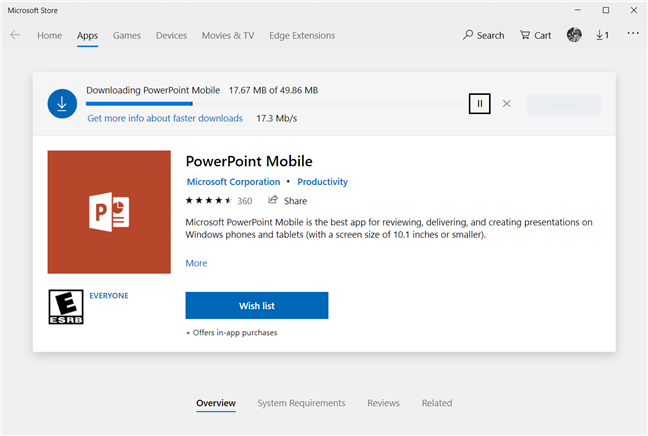Add app using the Wish list button
Viewport: 648px width, 436px height.
click(256, 305)
